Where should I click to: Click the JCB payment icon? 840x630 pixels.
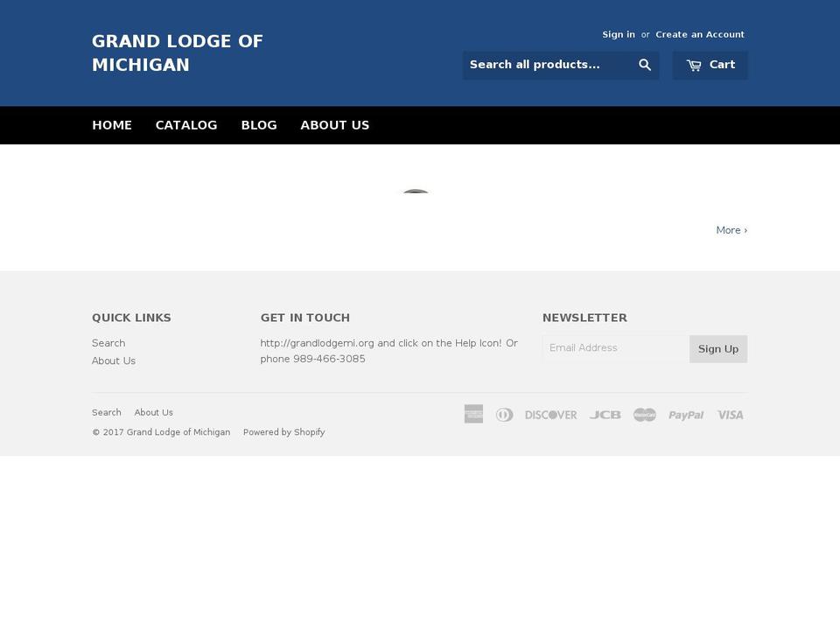(x=605, y=415)
